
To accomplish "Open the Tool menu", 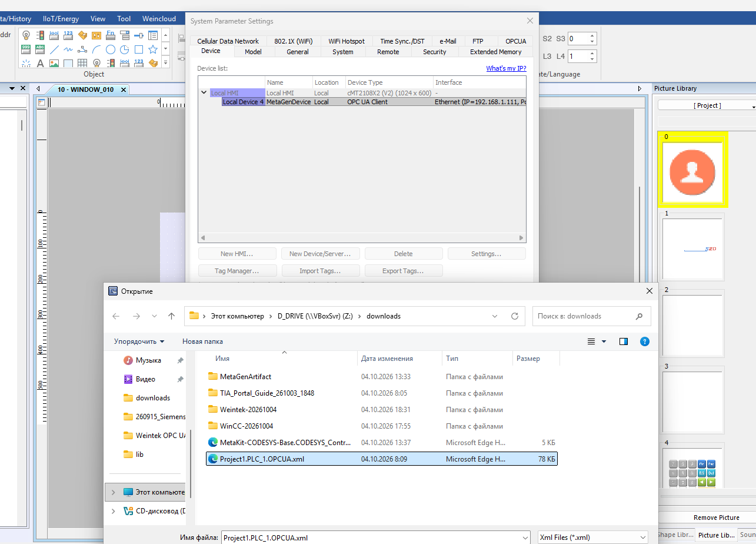I will coord(124,19).
